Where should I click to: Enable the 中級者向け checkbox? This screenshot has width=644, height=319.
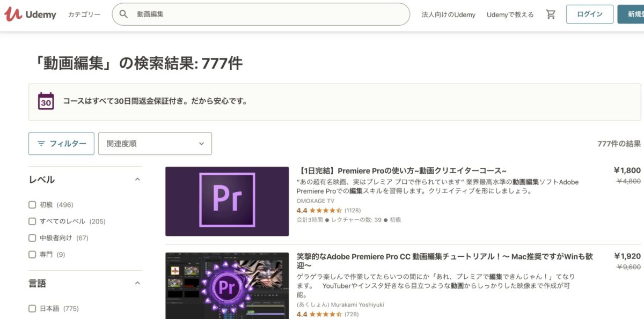click(32, 238)
